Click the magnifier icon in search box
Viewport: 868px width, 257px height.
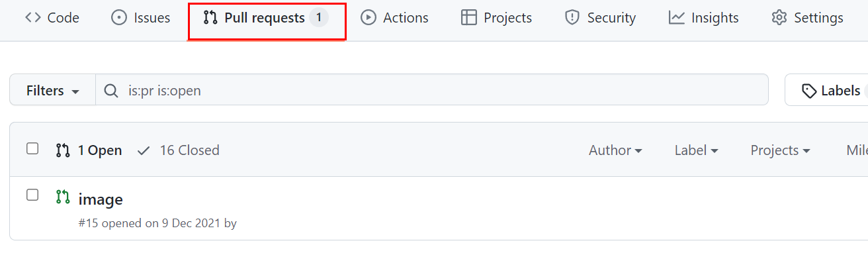click(112, 91)
